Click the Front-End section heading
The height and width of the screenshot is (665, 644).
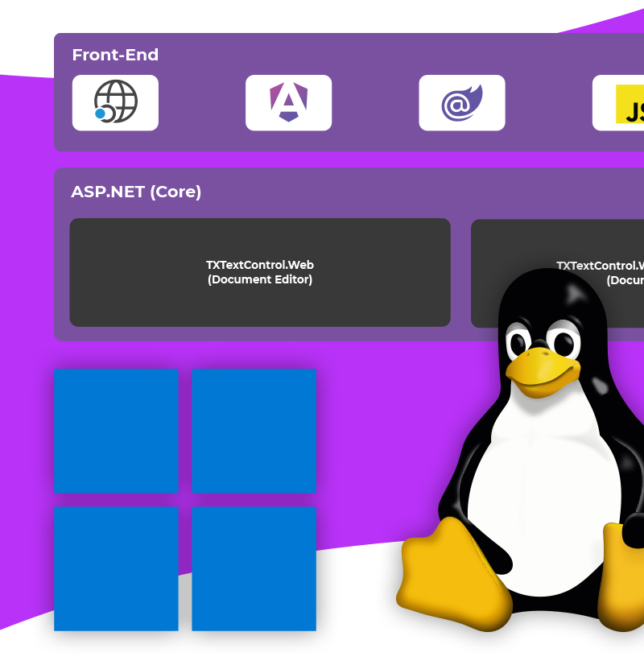tap(115, 55)
